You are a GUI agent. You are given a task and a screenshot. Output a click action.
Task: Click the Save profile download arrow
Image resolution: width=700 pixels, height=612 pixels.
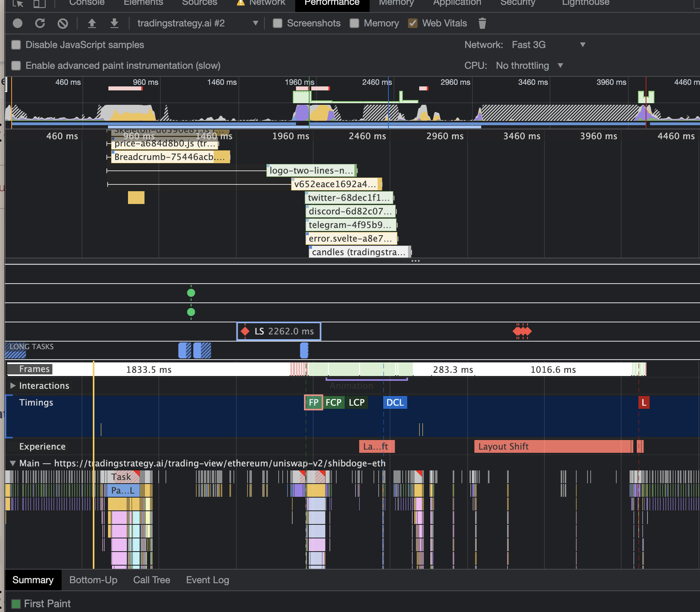click(114, 23)
